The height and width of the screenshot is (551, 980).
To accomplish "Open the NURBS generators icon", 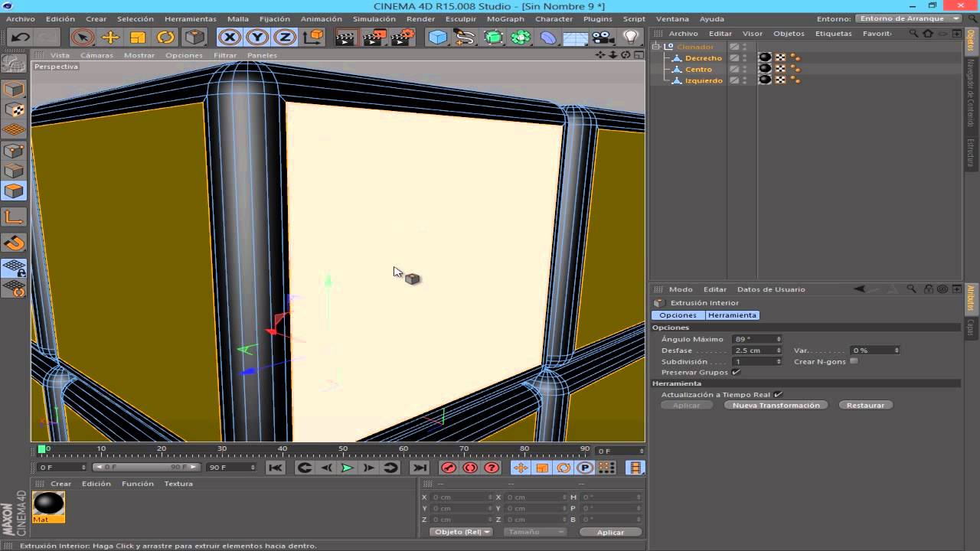I will [x=494, y=37].
